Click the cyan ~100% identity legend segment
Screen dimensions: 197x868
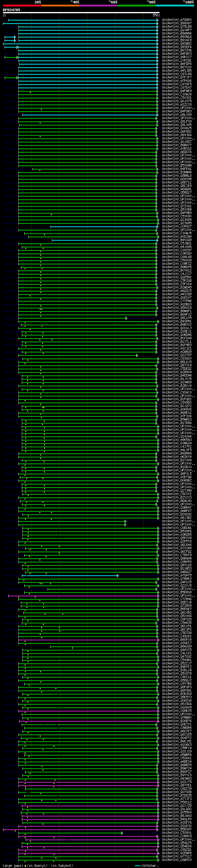pyautogui.click(x=175, y=6)
